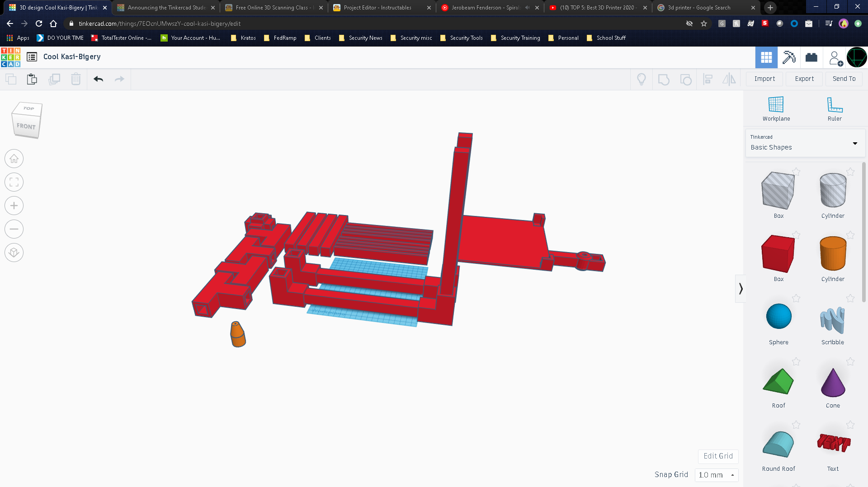Click the Group shapes icon
The image size is (868, 487).
click(664, 80)
